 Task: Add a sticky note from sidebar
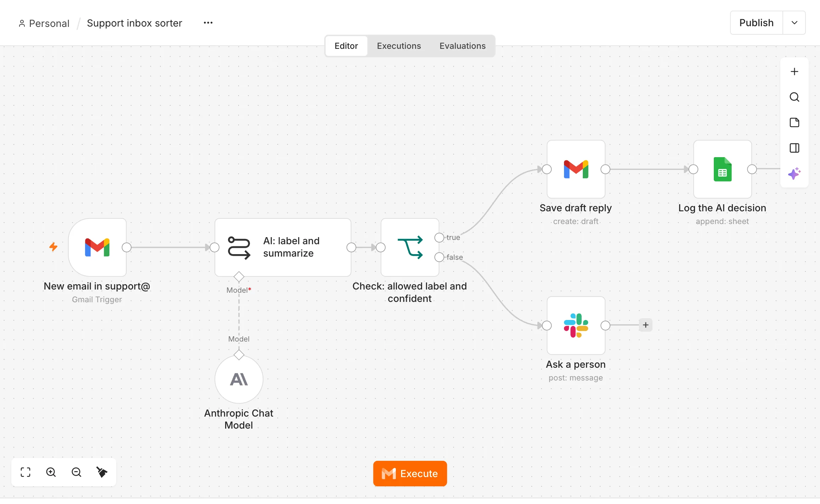[x=795, y=122]
